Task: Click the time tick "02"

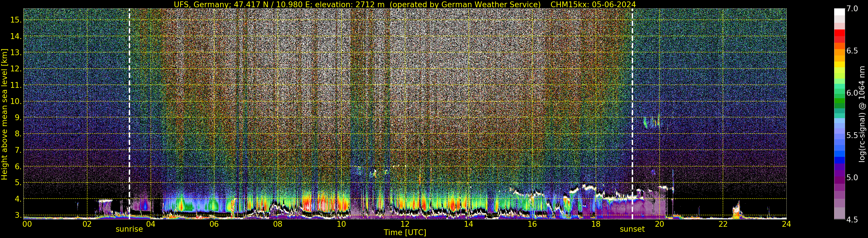Action: tap(87, 224)
